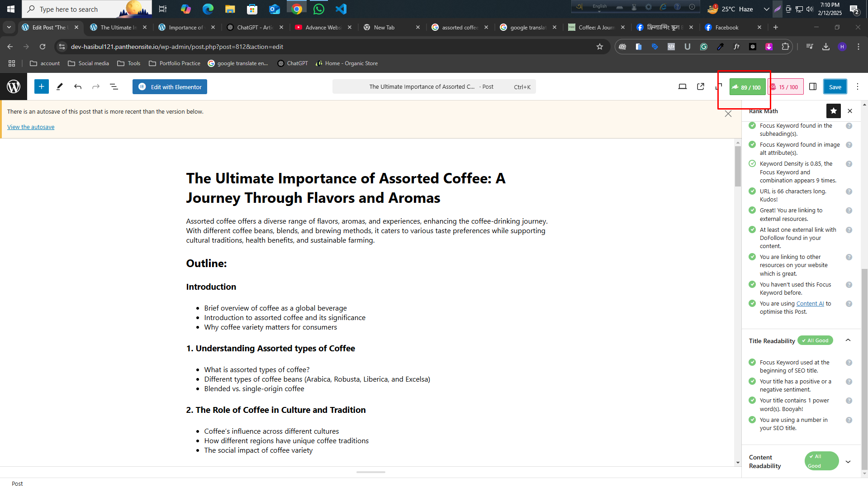
Task: Click the Edit with Elementor button
Action: pyautogui.click(x=170, y=87)
